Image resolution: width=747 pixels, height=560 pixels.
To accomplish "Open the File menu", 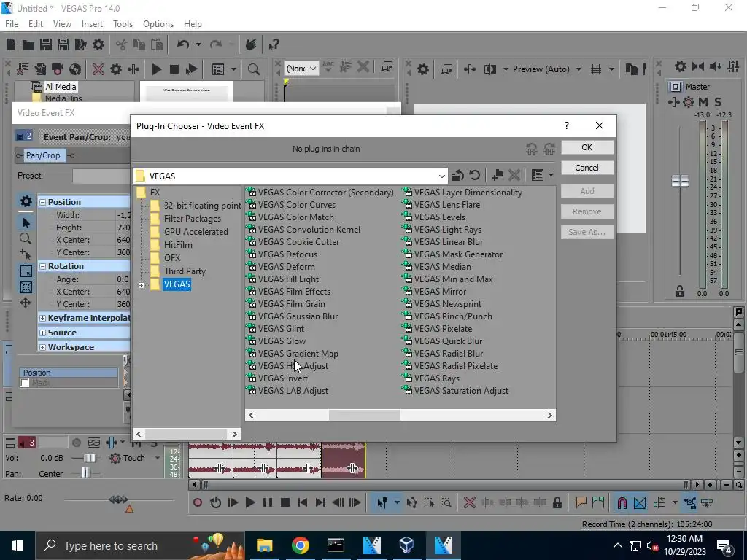I will click(12, 24).
